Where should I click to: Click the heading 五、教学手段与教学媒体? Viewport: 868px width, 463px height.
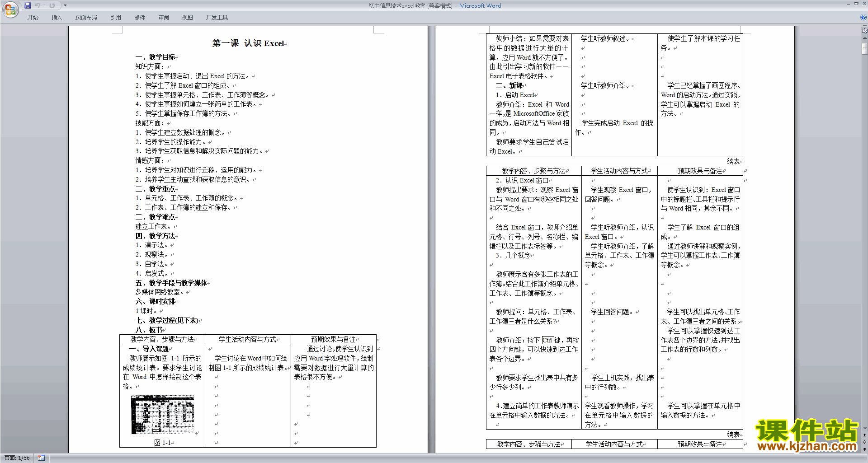(171, 283)
